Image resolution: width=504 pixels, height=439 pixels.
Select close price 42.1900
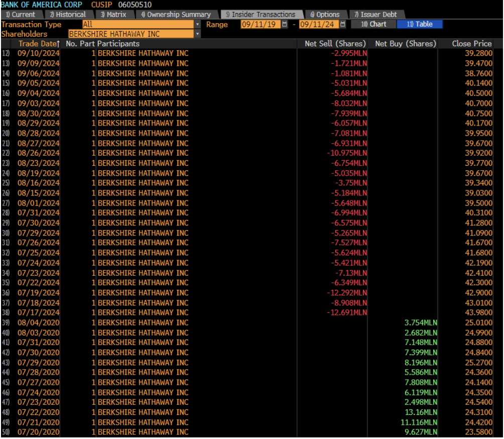tap(478, 263)
